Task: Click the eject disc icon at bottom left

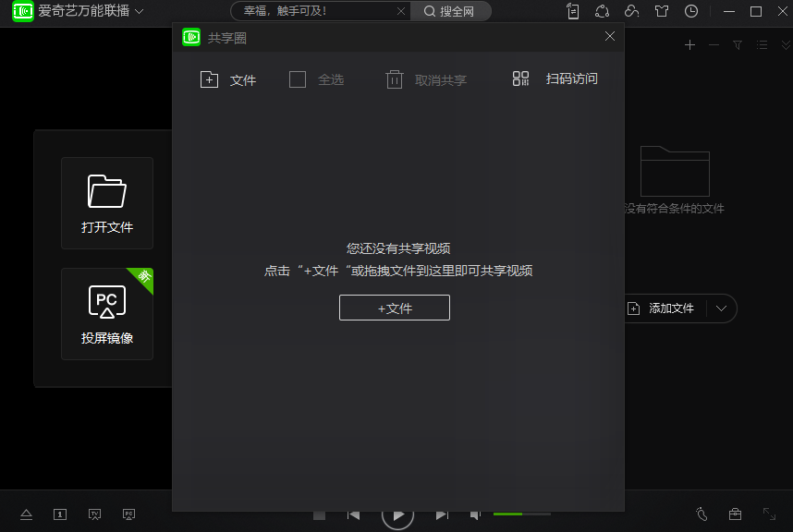Action: pyautogui.click(x=26, y=514)
